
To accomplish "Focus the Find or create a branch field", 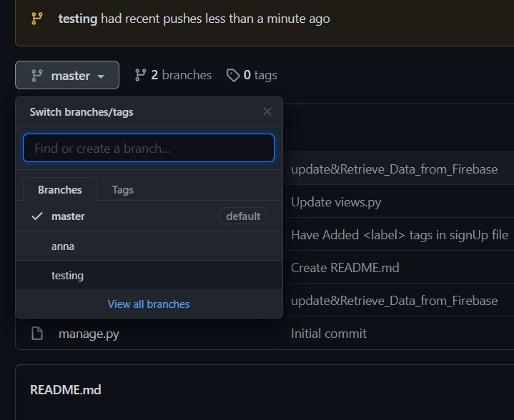I will 149,149.
